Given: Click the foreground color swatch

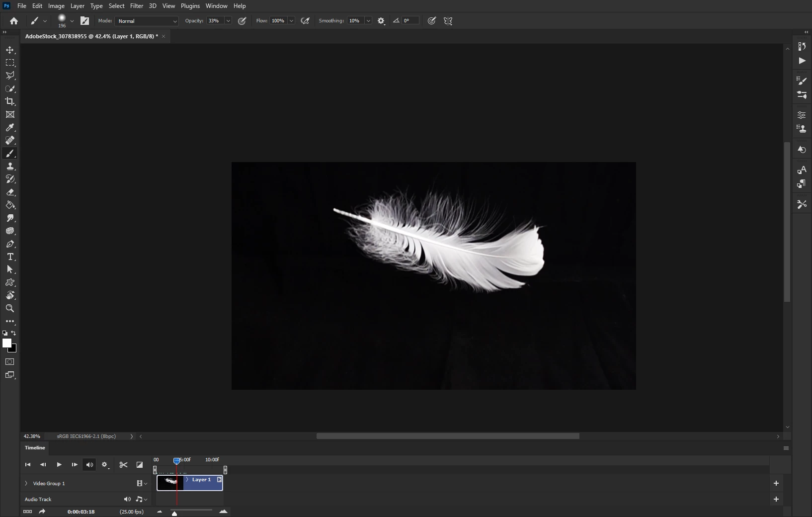Looking at the screenshot, I should point(6,343).
